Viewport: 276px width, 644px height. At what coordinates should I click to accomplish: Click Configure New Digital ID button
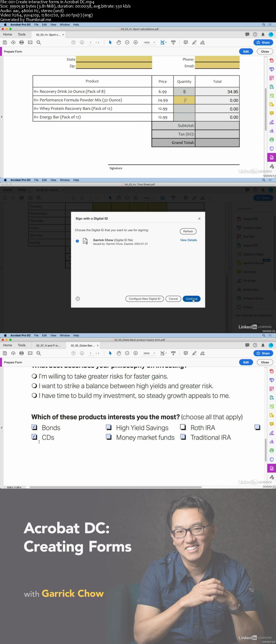coord(144,299)
